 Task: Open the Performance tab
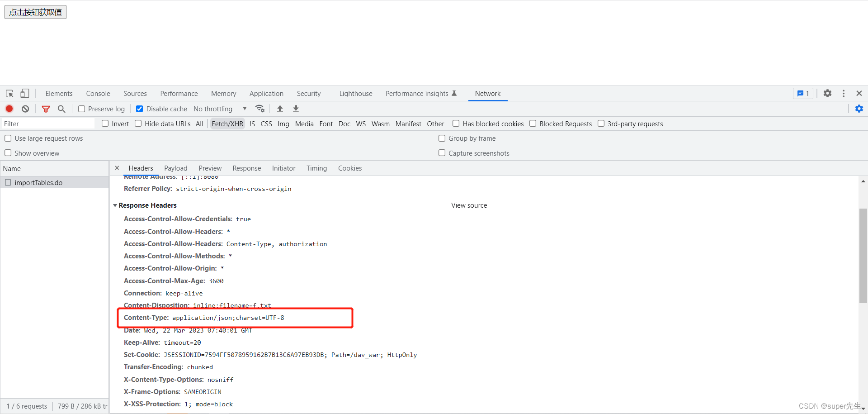click(x=179, y=93)
